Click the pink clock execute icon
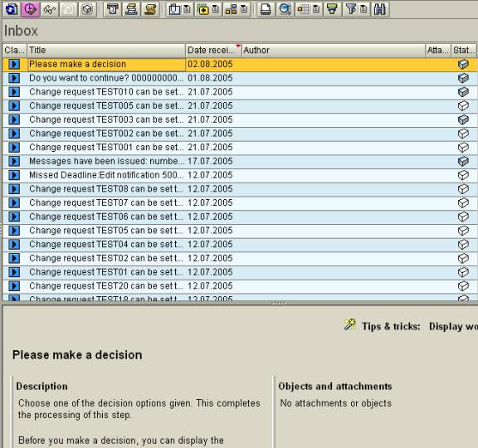478x448 pixels. [30, 9]
